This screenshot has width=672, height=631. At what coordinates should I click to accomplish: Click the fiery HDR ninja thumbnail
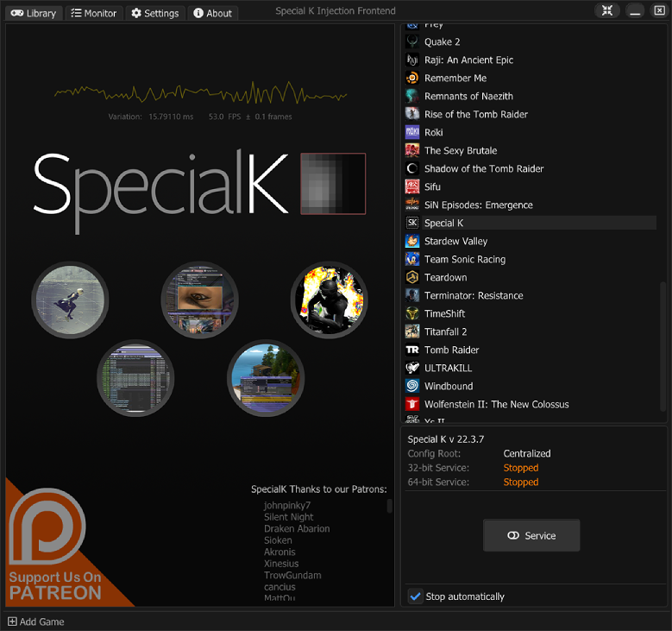tap(330, 300)
